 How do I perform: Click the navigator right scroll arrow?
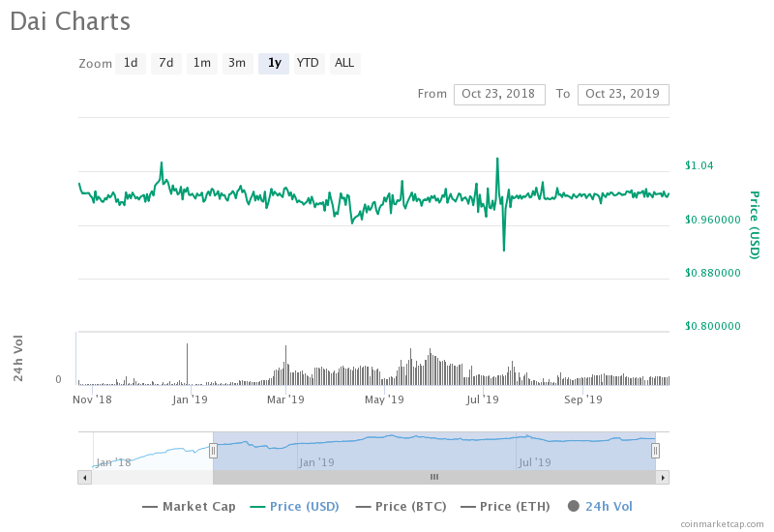pyautogui.click(x=663, y=477)
